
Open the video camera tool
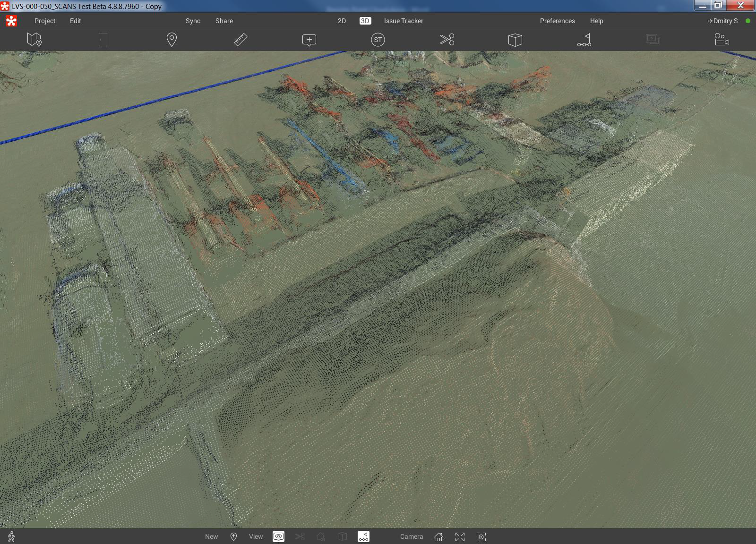tap(722, 40)
